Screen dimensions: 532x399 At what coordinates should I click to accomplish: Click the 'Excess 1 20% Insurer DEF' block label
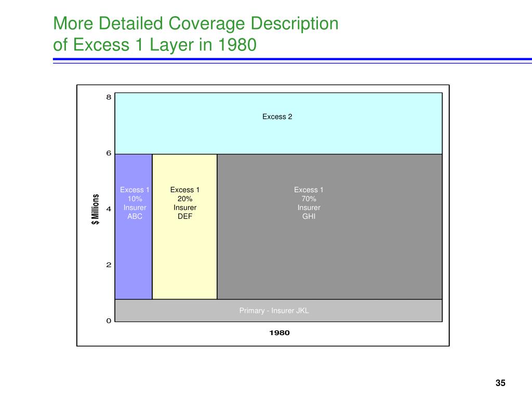[185, 203]
